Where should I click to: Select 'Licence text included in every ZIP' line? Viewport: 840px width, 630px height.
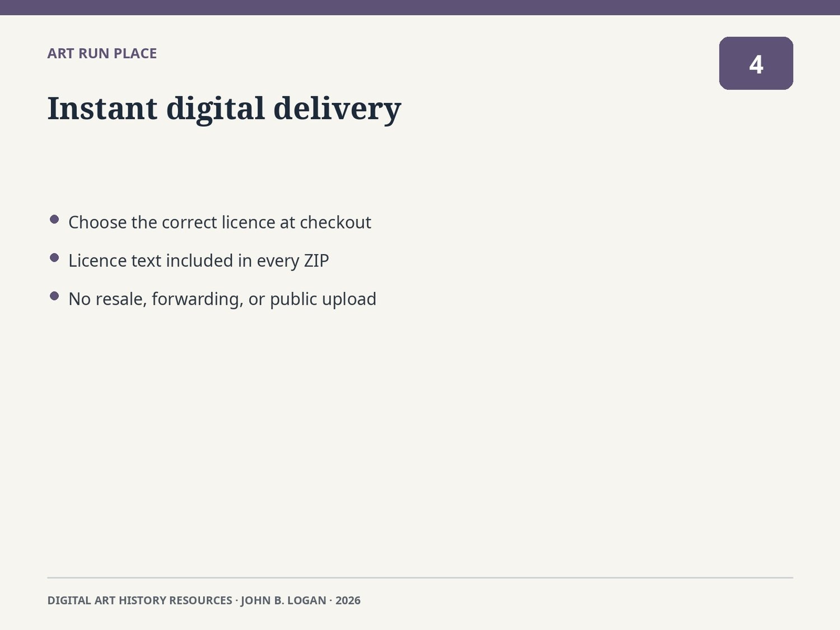(198, 261)
